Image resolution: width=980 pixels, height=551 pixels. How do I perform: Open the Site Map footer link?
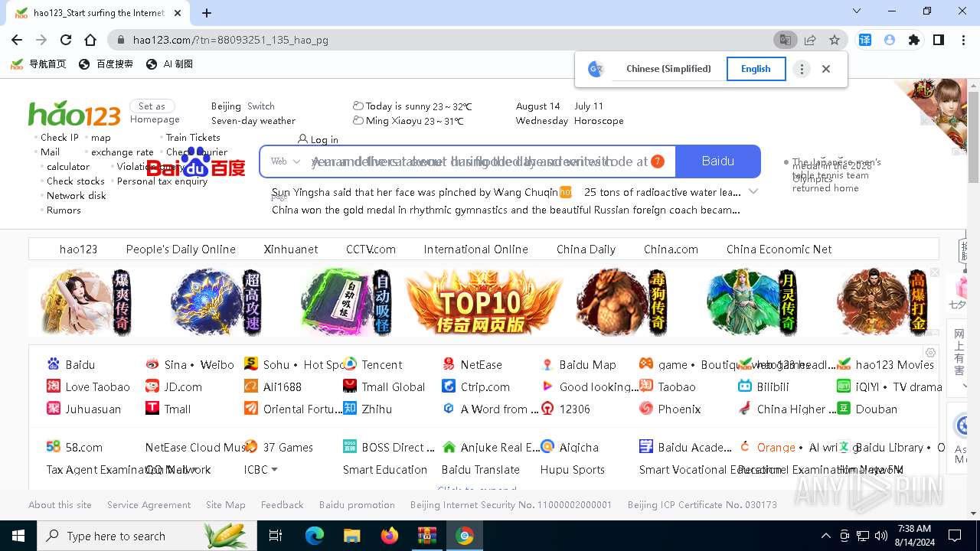tap(225, 505)
